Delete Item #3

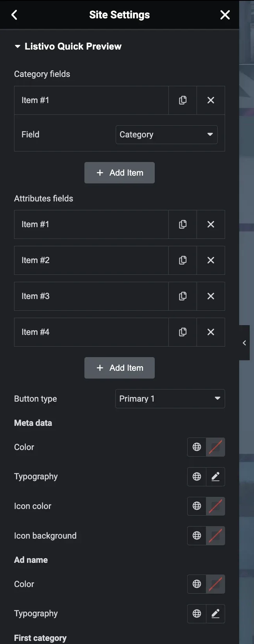click(x=211, y=296)
